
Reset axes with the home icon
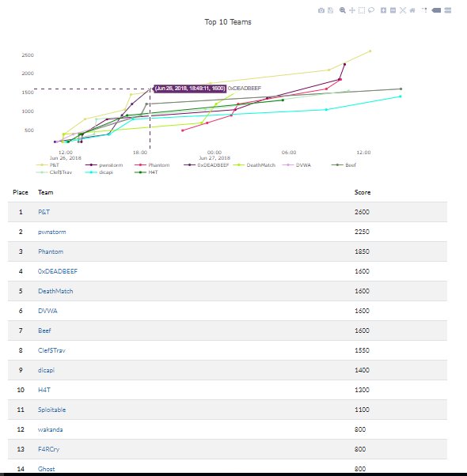(x=412, y=10)
